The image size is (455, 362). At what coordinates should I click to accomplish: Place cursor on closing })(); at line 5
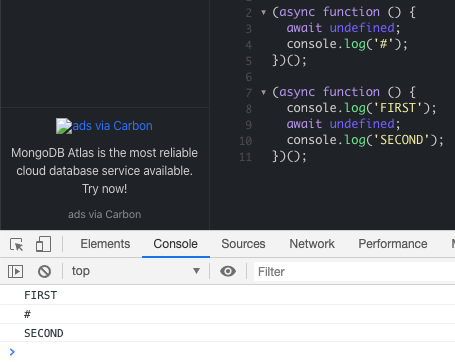point(289,60)
